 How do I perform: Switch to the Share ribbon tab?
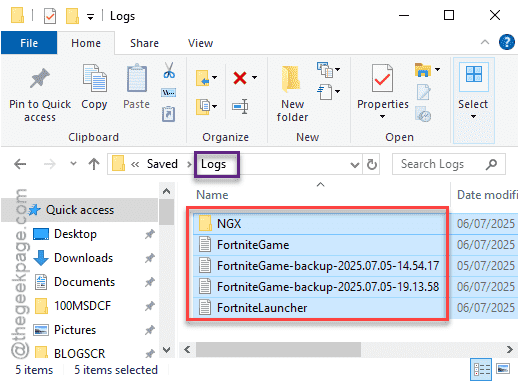click(144, 43)
